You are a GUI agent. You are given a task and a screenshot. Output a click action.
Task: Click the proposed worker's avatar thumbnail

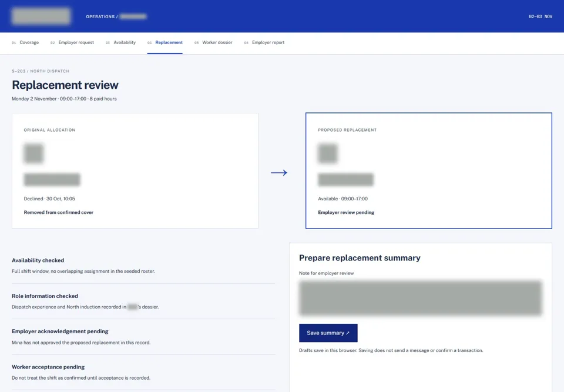(328, 153)
